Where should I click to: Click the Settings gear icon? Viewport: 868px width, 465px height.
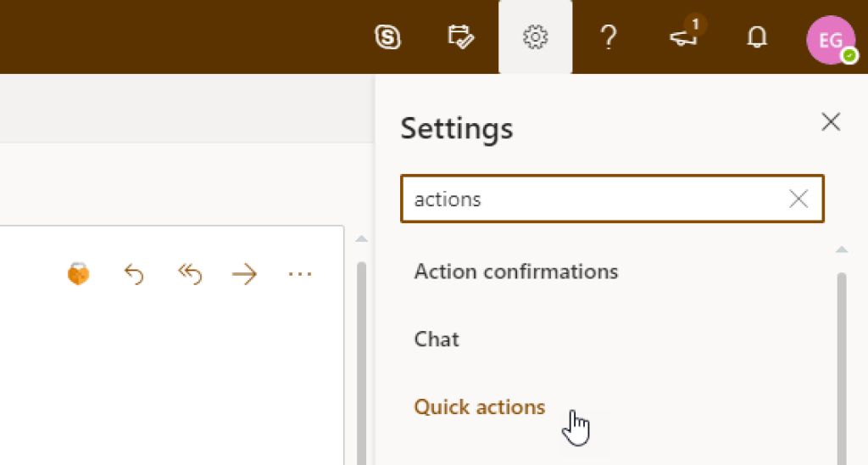click(x=535, y=37)
